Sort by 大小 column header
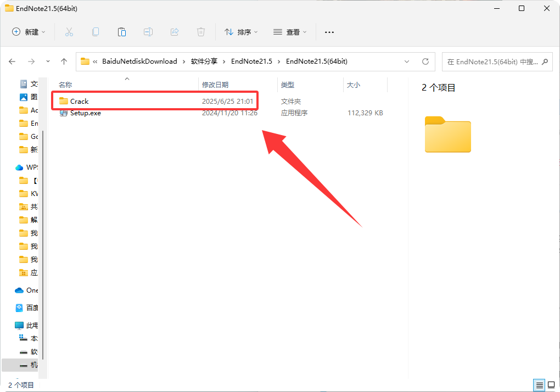560x392 pixels. (354, 85)
